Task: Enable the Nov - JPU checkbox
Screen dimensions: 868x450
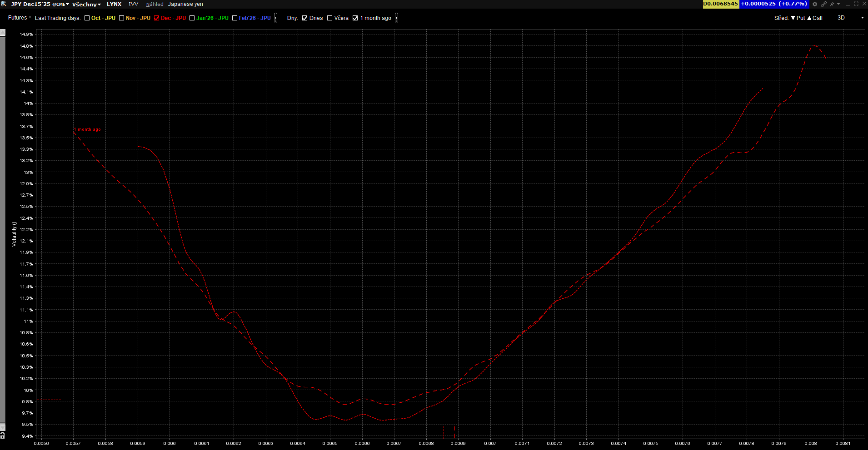Action: (x=121, y=18)
